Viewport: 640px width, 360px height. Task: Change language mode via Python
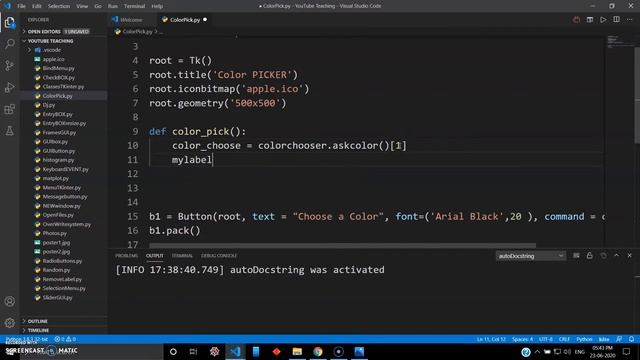[584, 339]
